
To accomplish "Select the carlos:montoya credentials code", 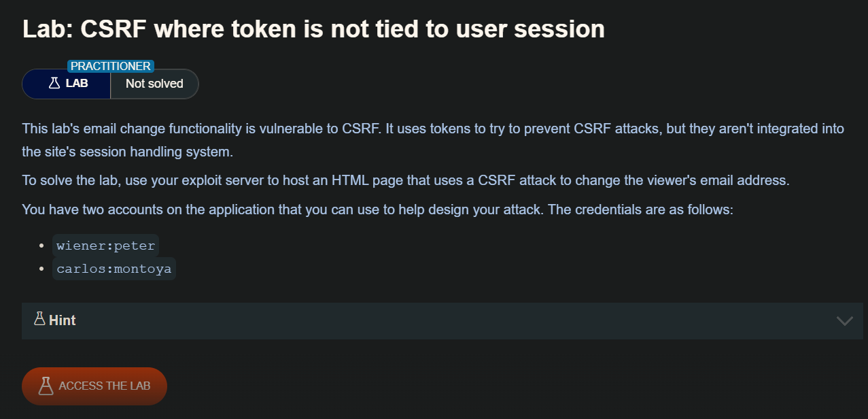I will (x=114, y=269).
